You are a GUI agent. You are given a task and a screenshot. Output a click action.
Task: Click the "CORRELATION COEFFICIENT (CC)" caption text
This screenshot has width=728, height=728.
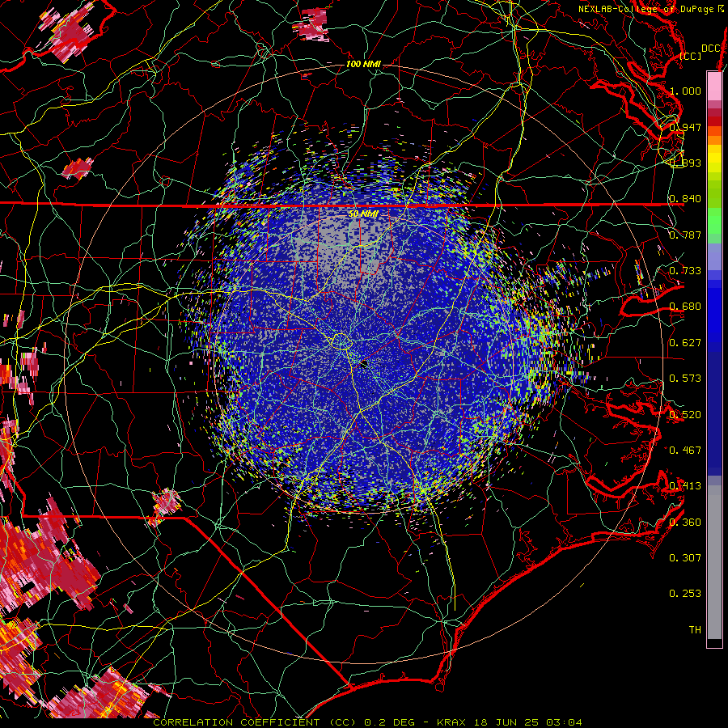pos(255,722)
